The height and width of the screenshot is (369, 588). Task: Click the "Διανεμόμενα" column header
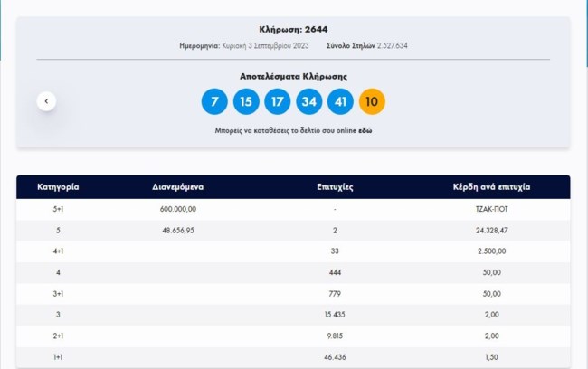(178, 187)
